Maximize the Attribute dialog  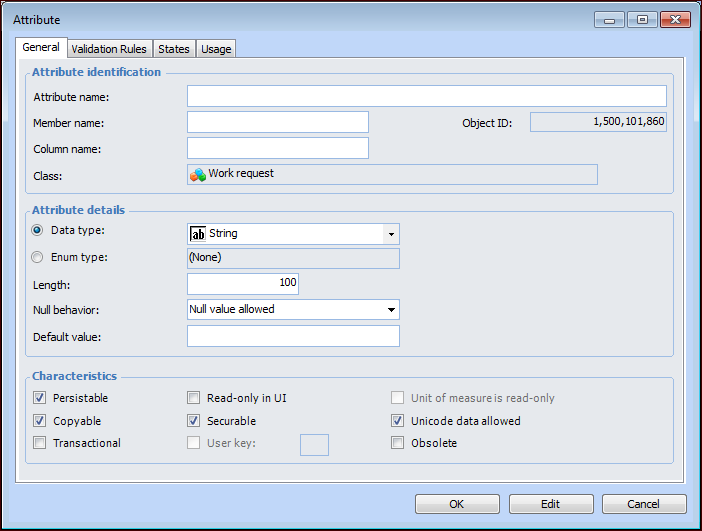(x=642, y=20)
